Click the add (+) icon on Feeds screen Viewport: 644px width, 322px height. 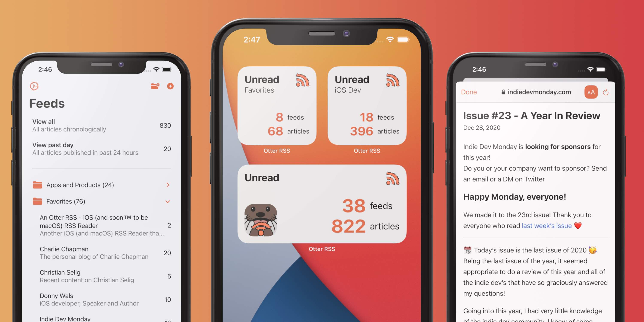tap(170, 86)
